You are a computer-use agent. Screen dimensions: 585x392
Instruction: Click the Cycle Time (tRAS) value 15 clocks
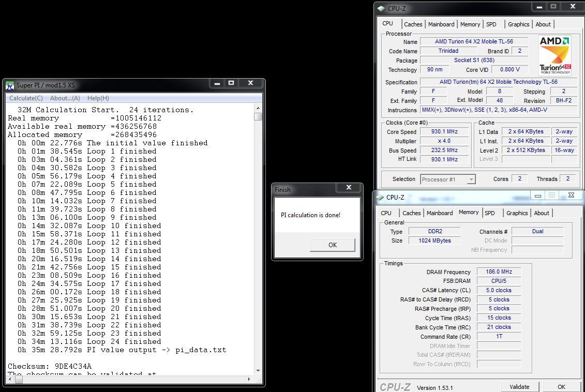499,318
